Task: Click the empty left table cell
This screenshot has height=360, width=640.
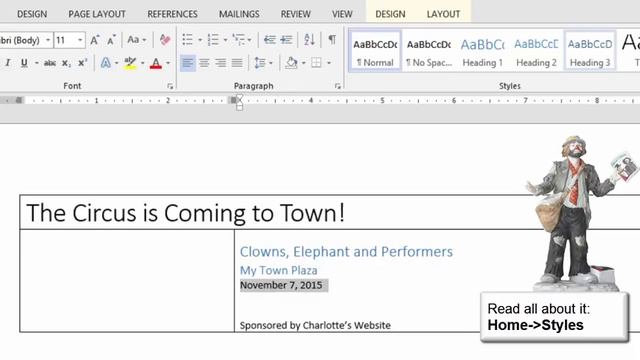Action: [x=127, y=281]
